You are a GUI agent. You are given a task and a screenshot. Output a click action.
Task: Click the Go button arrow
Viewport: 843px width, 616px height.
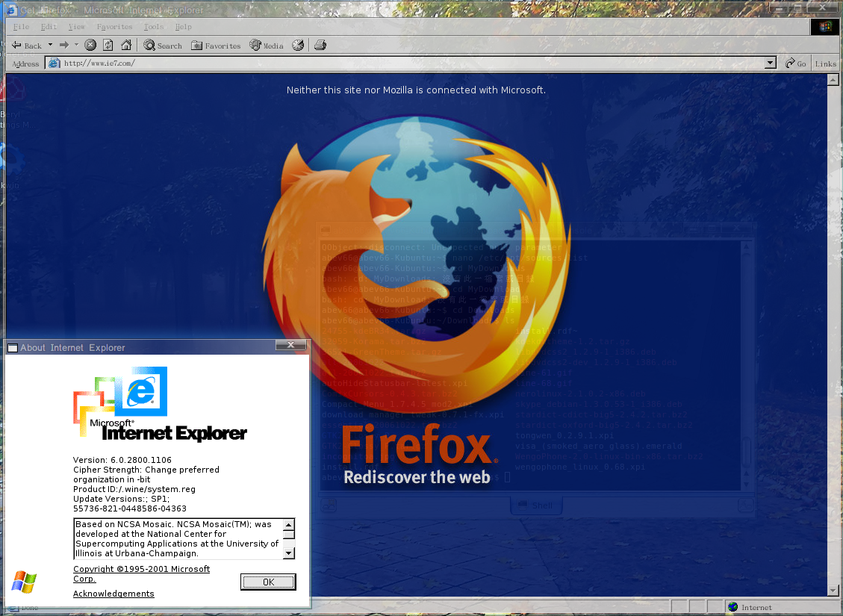click(x=796, y=63)
